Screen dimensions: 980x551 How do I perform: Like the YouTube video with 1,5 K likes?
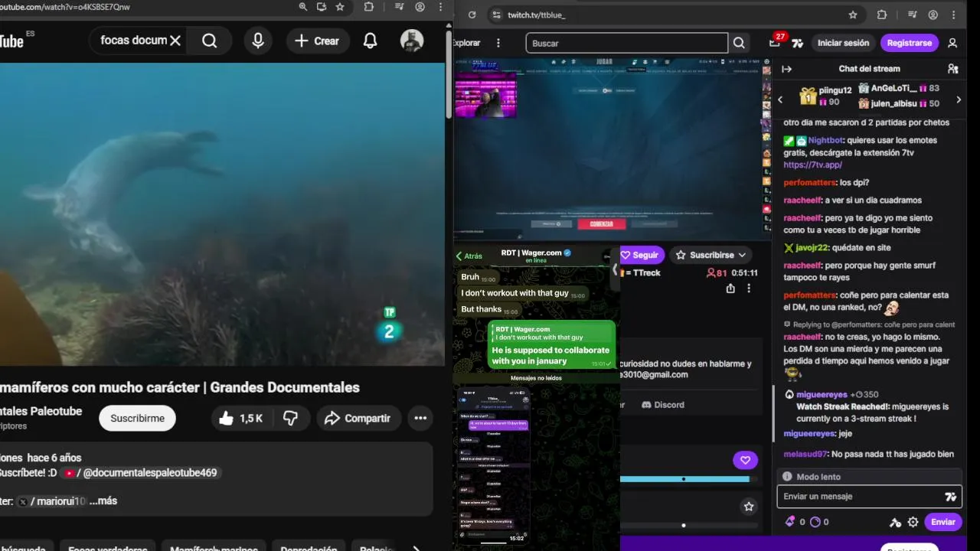coord(240,418)
